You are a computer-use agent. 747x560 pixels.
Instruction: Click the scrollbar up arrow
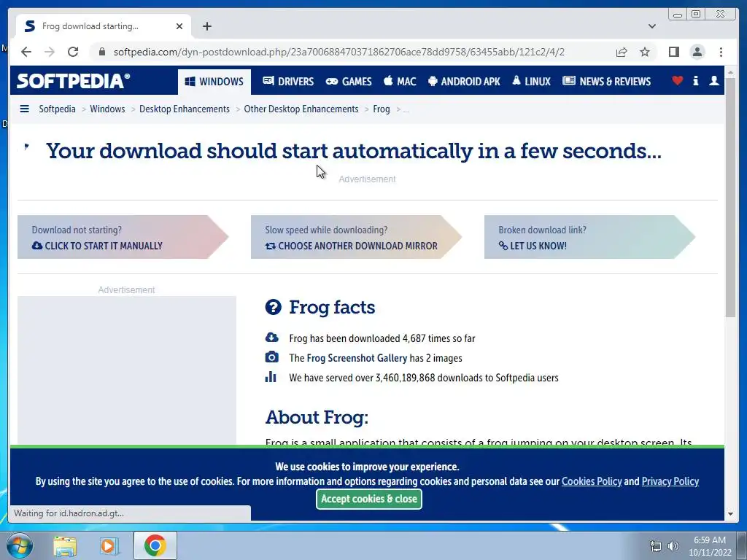(730, 72)
